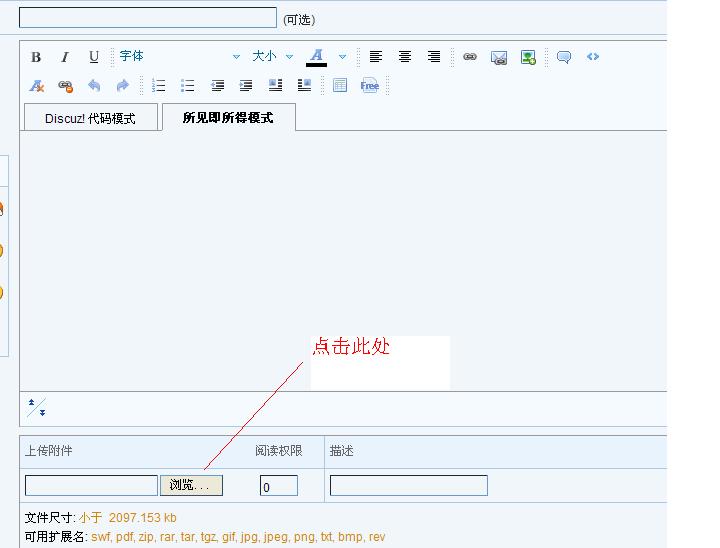The image size is (720, 548).
Task: Click the 上传附件 column header
Action: (x=49, y=451)
